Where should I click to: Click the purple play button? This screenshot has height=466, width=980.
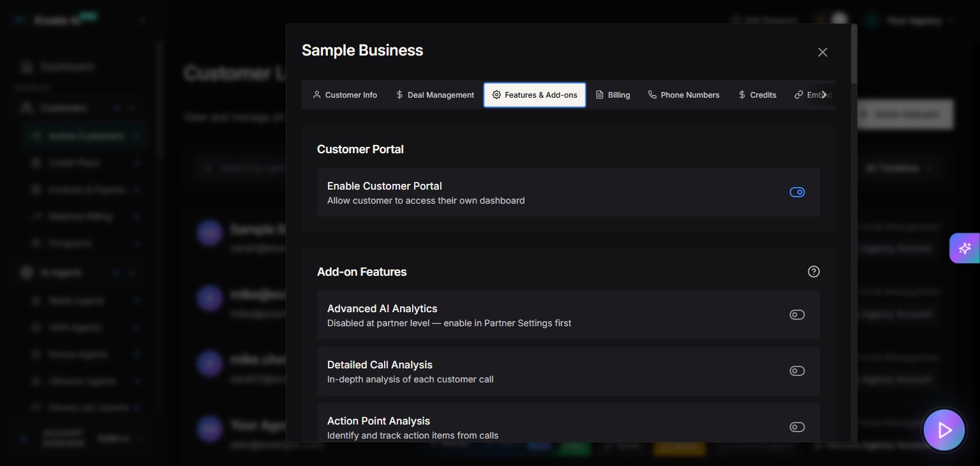point(944,430)
